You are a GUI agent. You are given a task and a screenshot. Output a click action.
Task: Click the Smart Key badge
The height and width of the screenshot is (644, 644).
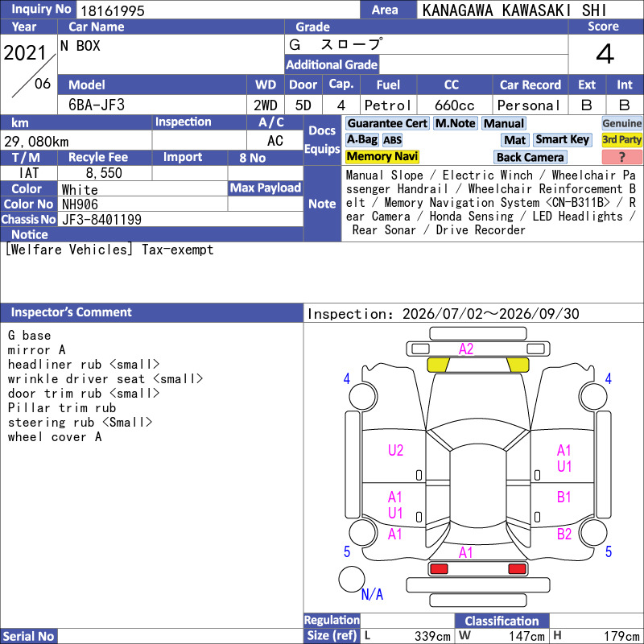click(x=562, y=139)
